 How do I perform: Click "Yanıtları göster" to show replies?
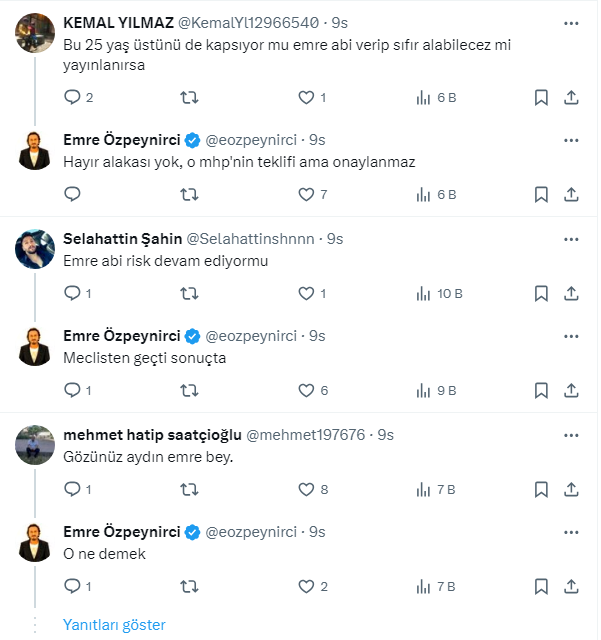point(114,624)
